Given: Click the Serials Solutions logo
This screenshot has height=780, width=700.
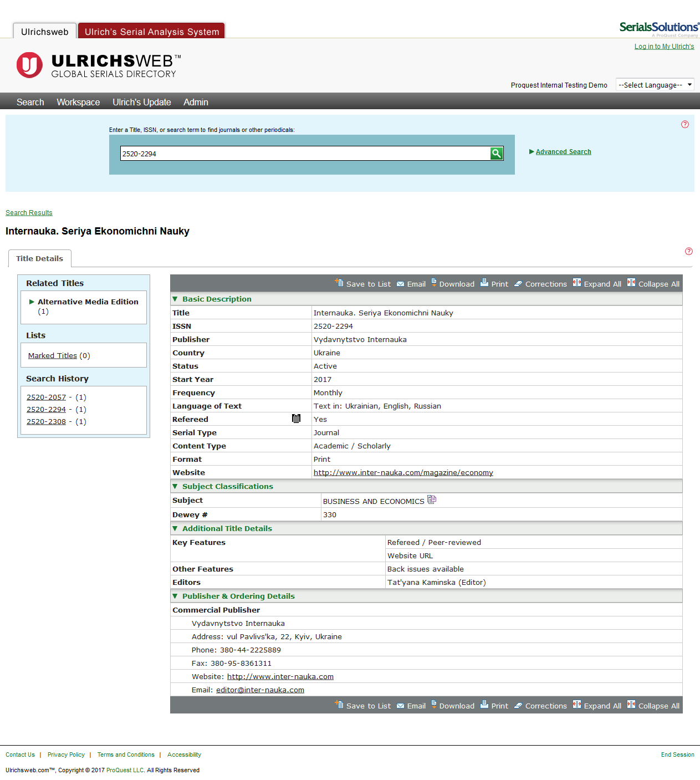Looking at the screenshot, I should pyautogui.click(x=660, y=29).
